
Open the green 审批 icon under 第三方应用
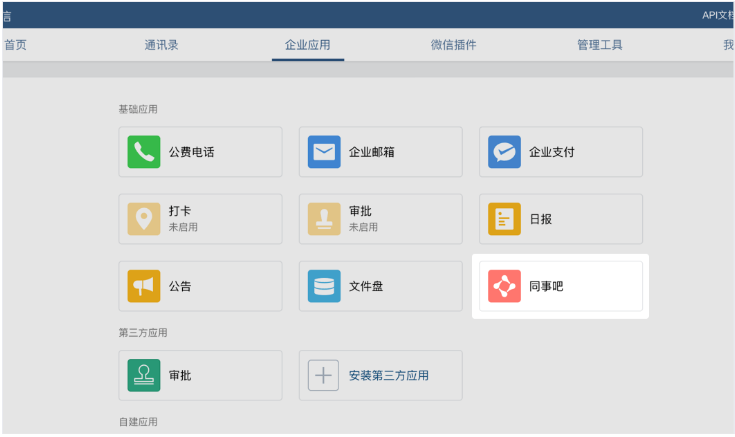(x=144, y=375)
